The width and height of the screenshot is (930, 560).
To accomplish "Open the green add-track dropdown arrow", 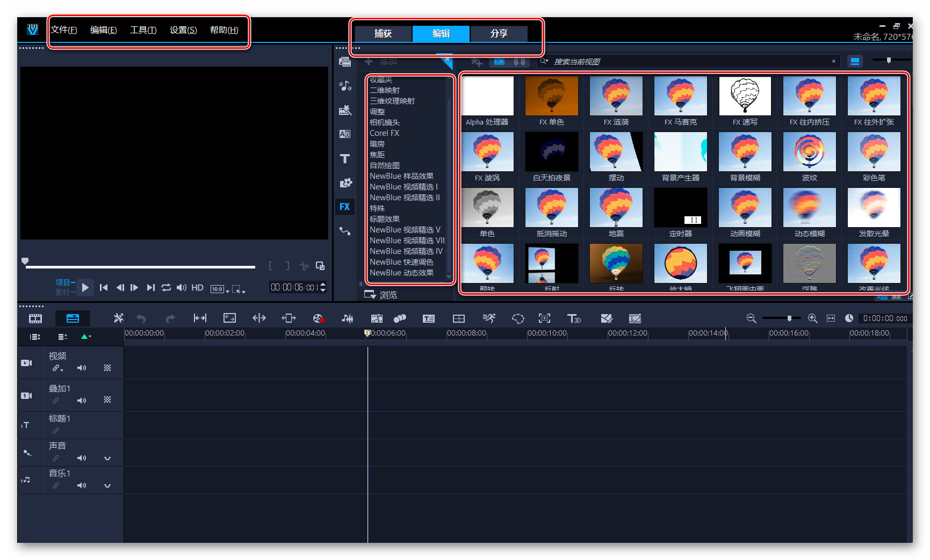I will pos(86,337).
